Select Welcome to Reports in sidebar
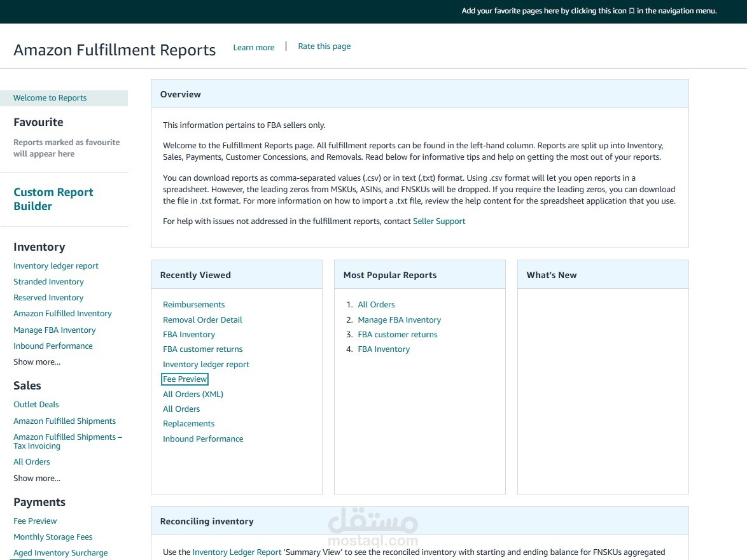Image resolution: width=747 pixels, height=560 pixels. click(64, 98)
